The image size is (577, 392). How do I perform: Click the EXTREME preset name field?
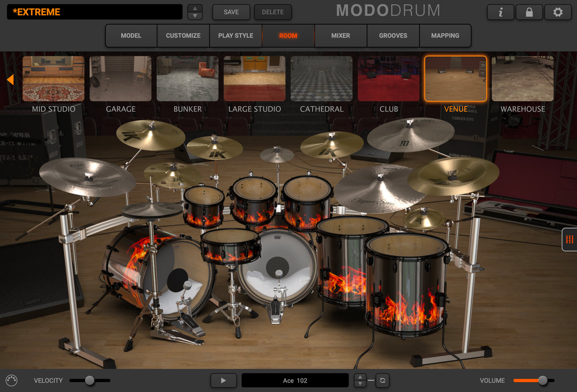coord(94,12)
